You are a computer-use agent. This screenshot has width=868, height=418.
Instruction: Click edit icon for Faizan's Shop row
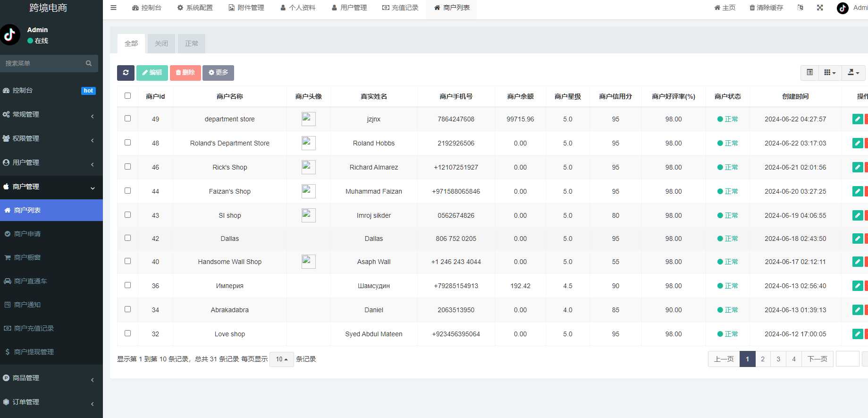(x=858, y=191)
